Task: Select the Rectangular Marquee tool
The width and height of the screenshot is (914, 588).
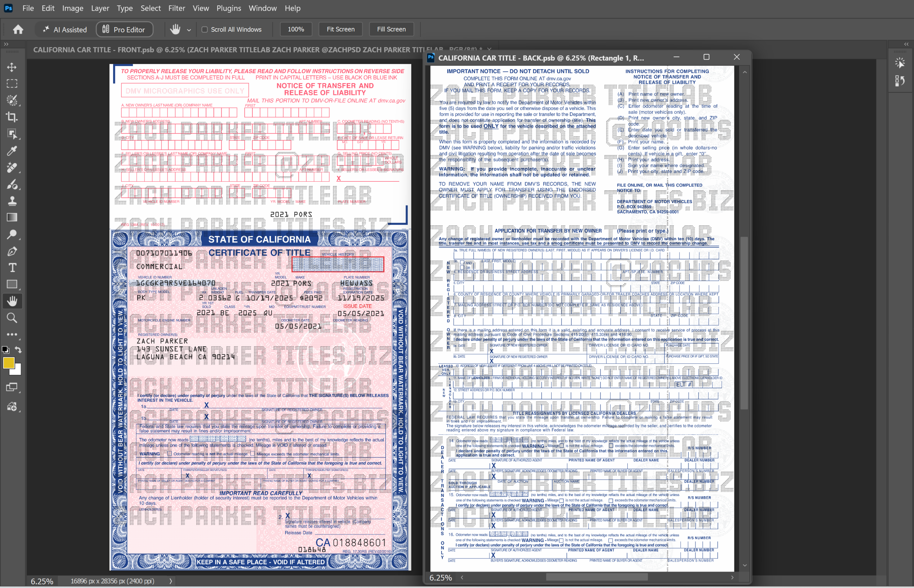Action: pos(12,84)
